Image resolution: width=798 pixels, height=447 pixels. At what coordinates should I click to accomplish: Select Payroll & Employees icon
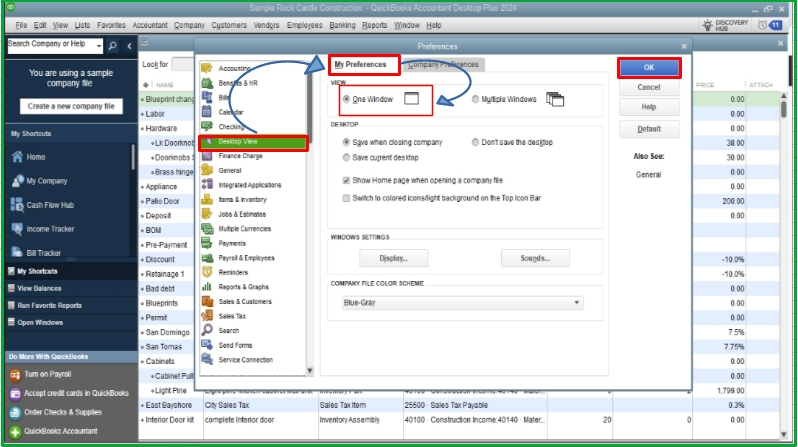tap(207, 258)
